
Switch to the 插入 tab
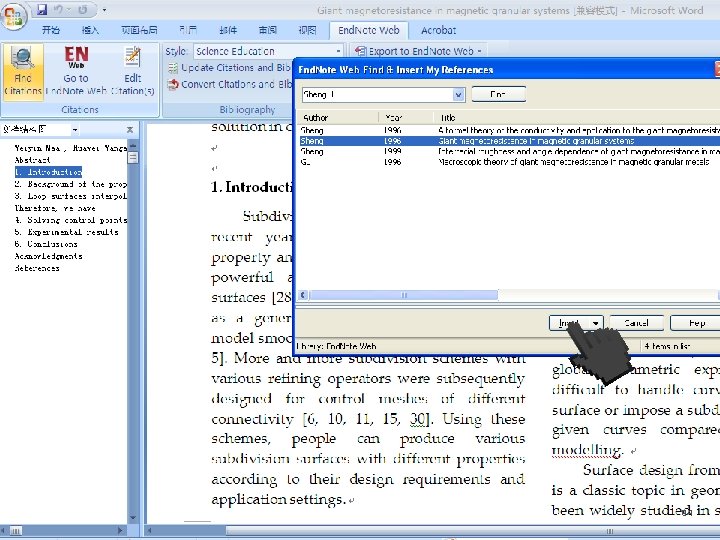[x=90, y=30]
